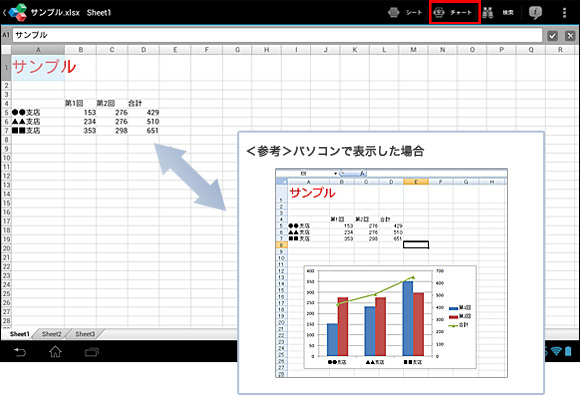
Task: Switch to Sheet3 tab
Action: point(85,334)
